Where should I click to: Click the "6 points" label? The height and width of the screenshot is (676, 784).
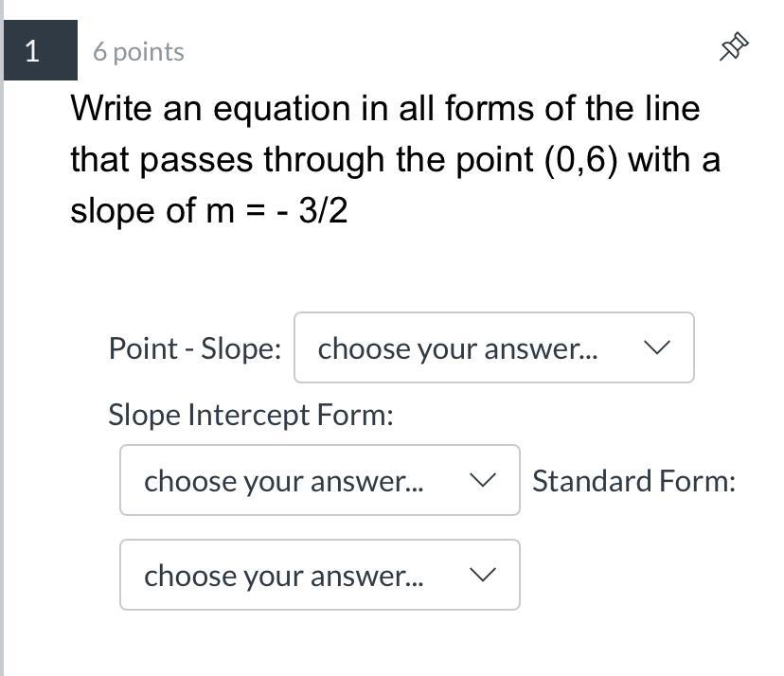click(138, 52)
